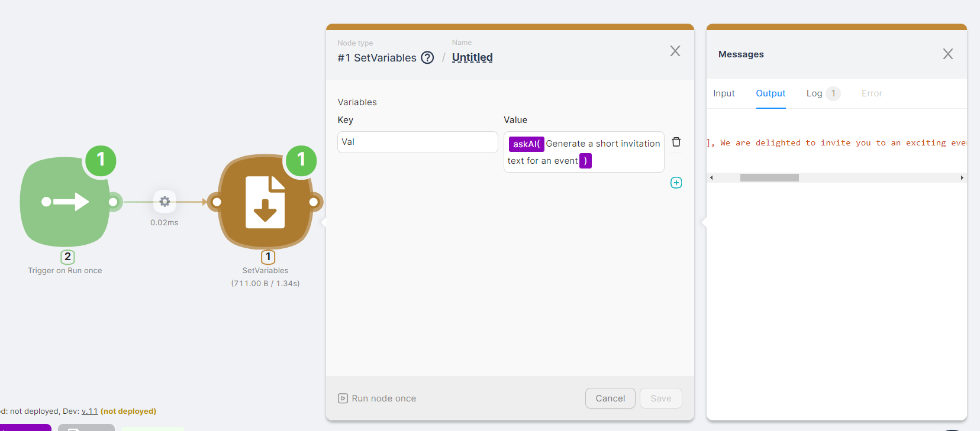Screen dimensions: 980x431
Task: Click the green badge on trigger node
Action: point(101,160)
